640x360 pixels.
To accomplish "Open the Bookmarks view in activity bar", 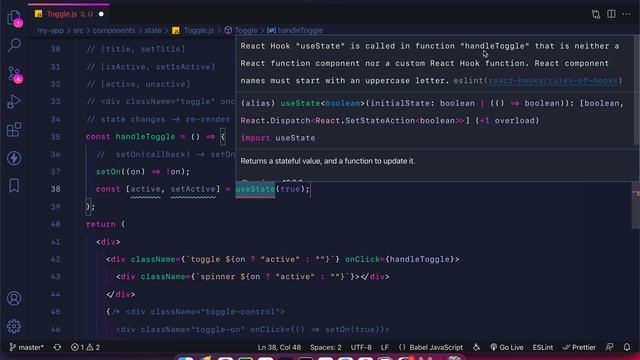I will click(x=14, y=186).
